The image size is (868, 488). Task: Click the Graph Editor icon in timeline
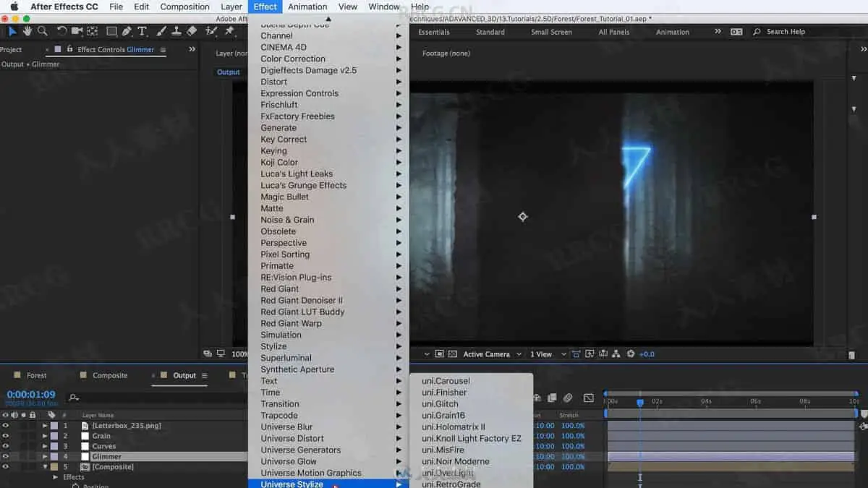click(589, 398)
